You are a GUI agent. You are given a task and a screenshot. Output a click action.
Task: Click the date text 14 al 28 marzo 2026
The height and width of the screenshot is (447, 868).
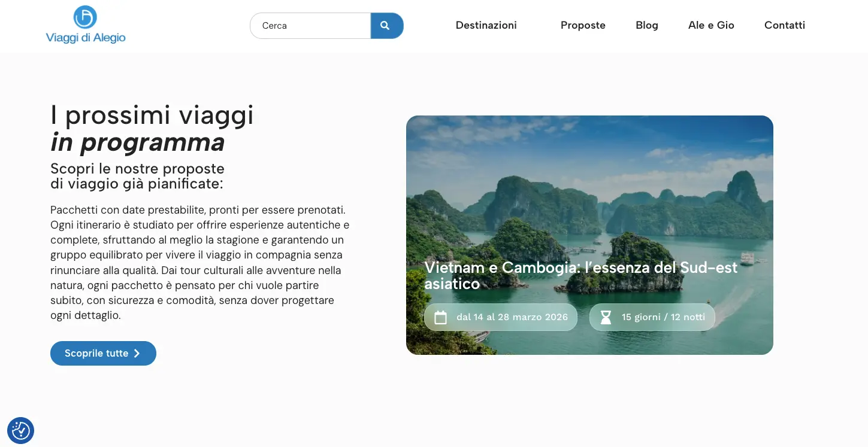tap(512, 317)
